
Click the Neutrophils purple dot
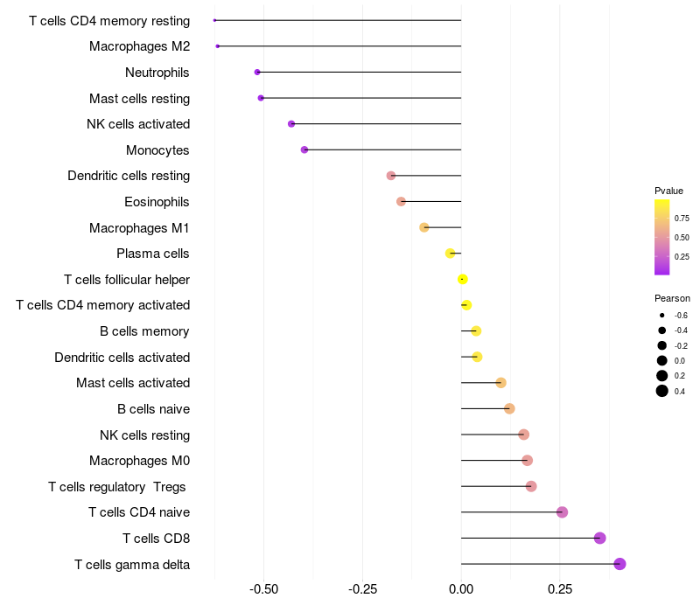(x=257, y=73)
